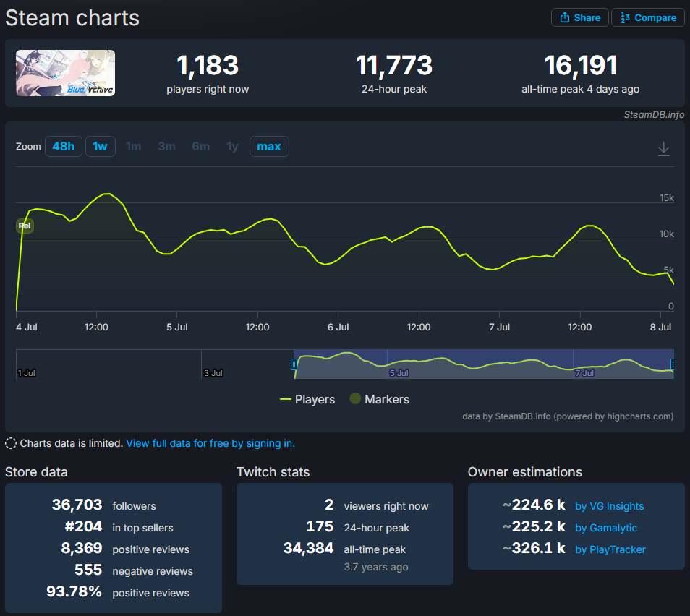Click the '16,191' all-time peak value
The width and height of the screenshot is (690, 616).
(581, 65)
